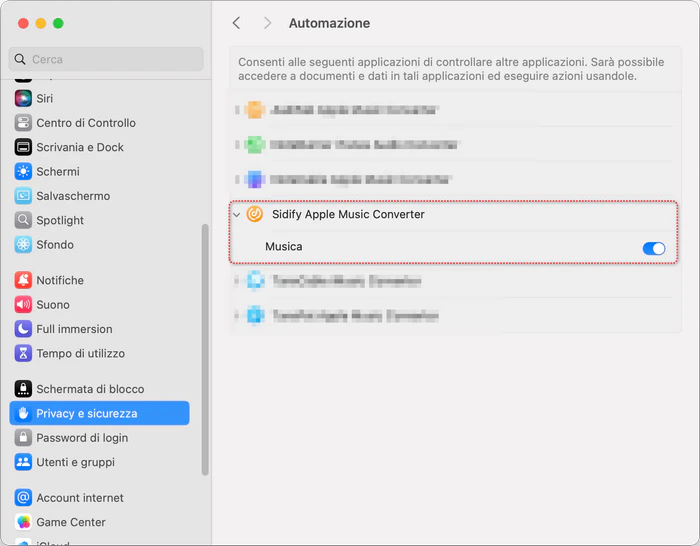700x546 pixels.
Task: Open Privacy e sicurezza pane
Action: [100, 413]
